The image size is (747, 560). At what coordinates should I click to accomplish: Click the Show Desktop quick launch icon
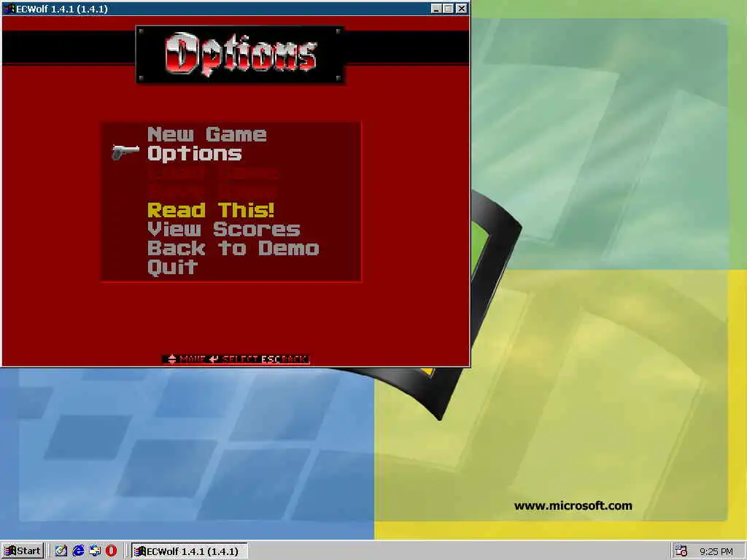(x=61, y=551)
